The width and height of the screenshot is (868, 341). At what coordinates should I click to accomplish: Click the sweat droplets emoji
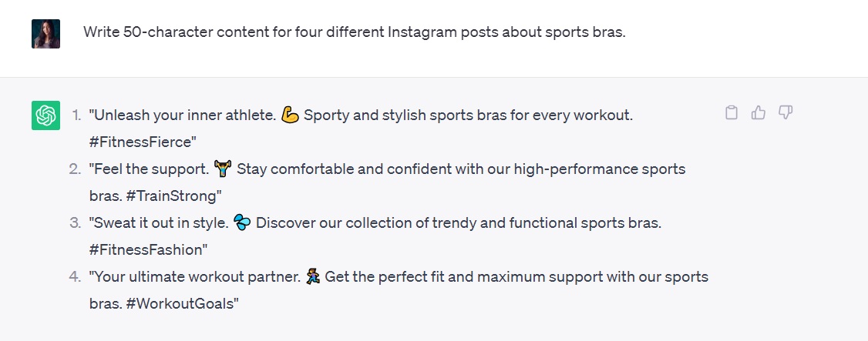pyautogui.click(x=242, y=223)
